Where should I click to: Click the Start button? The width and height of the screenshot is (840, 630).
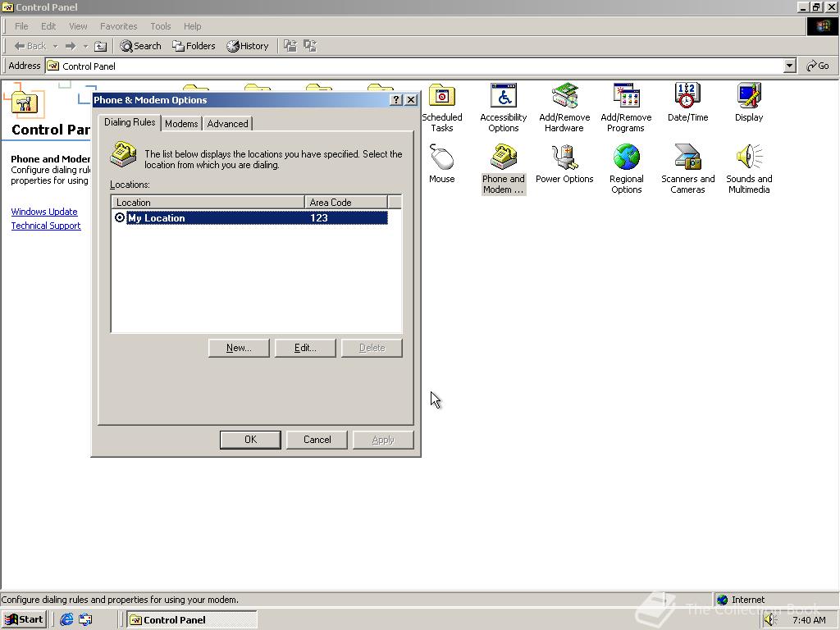[24, 620]
